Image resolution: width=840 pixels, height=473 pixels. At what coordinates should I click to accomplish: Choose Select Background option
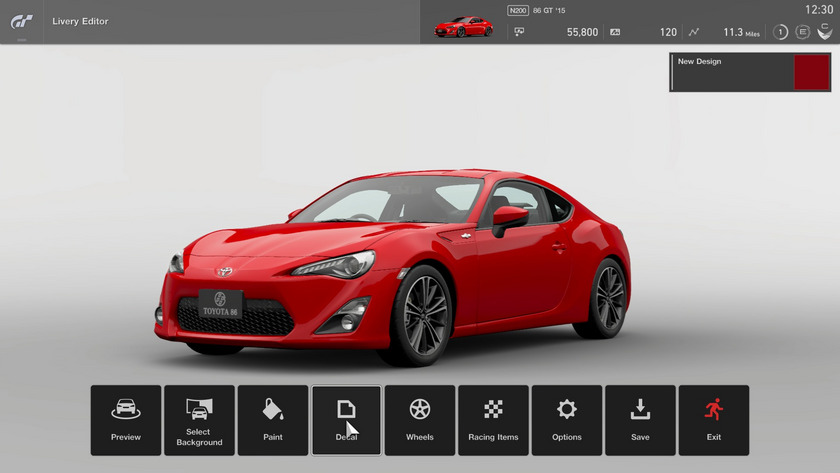click(199, 420)
